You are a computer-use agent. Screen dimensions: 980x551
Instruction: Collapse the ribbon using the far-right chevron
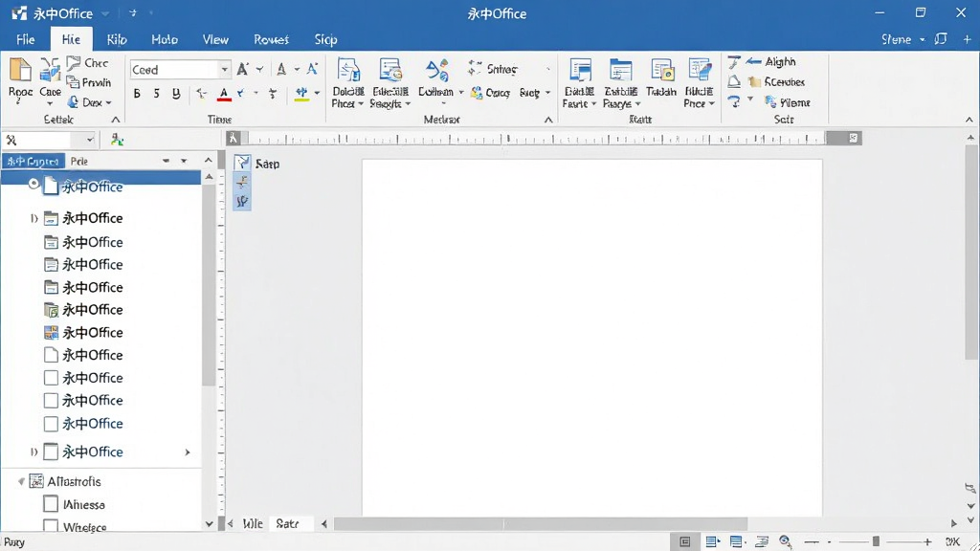[x=969, y=120]
